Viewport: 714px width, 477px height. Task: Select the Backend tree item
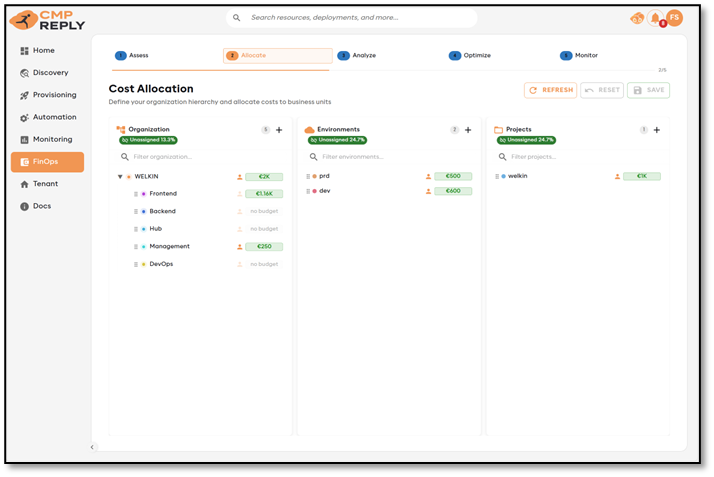click(162, 212)
